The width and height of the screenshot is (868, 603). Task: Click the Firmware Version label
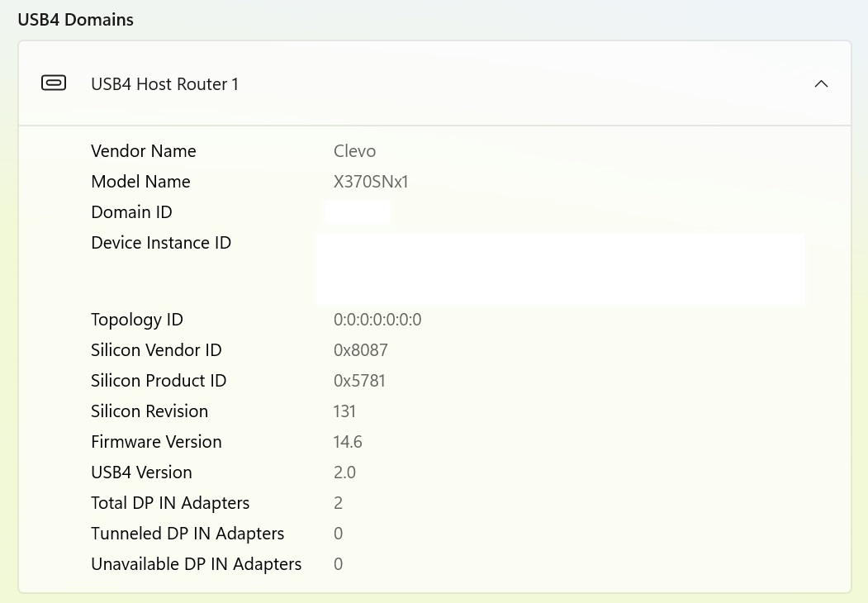(156, 441)
